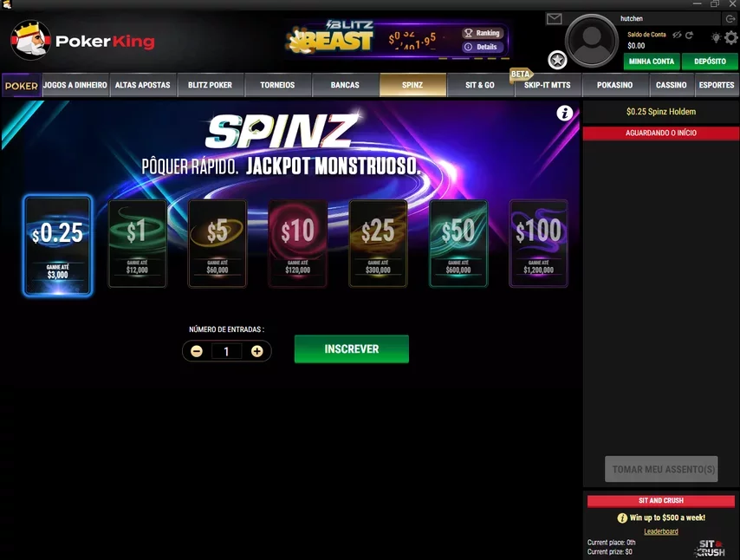Open settings via the gear icon

[x=731, y=37]
